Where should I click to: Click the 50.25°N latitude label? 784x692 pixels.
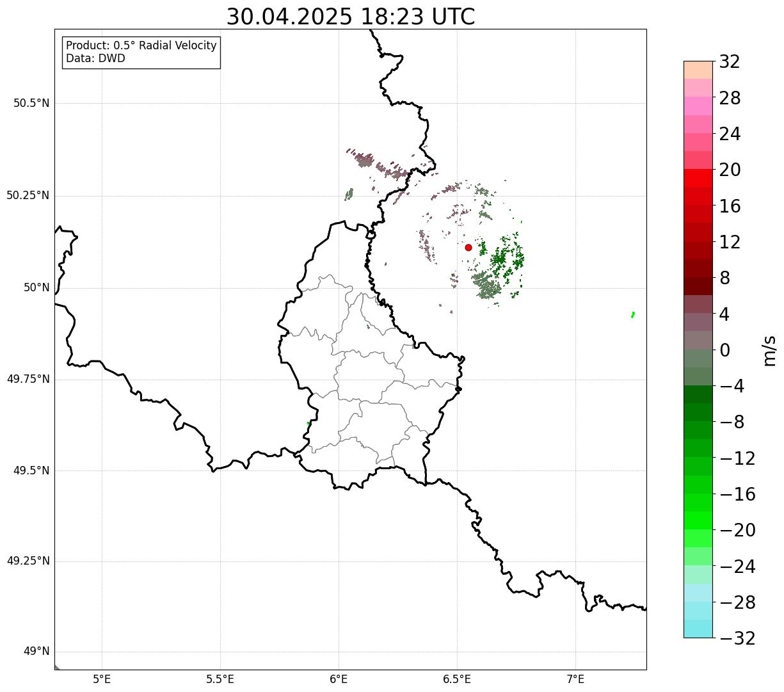28,195
